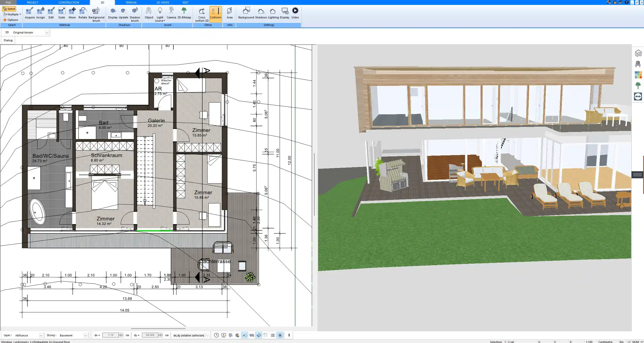Image resolution: width=644 pixels, height=343 pixels.
Task: Open the Cross section 3D tool
Action: point(202,15)
